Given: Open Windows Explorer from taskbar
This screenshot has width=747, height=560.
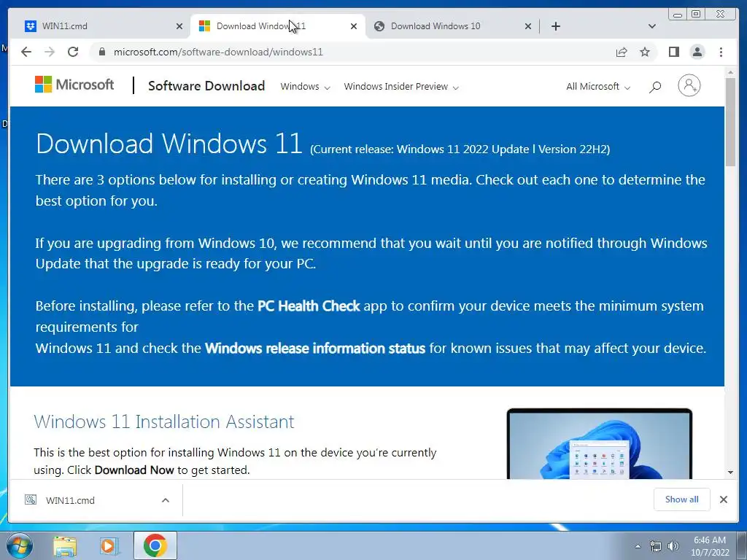Looking at the screenshot, I should click(65, 546).
